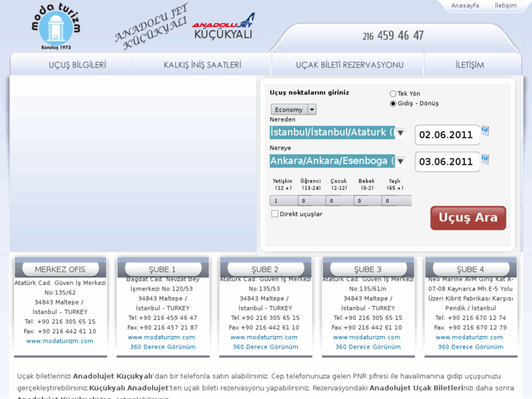
Task: Enable the Direkt uçuşlar checkbox
Action: coord(275,214)
